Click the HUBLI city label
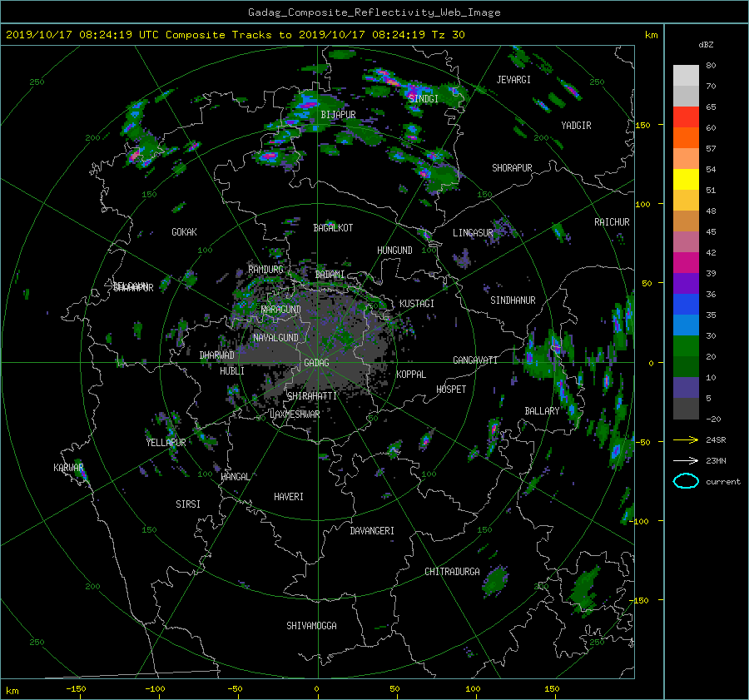 click(x=232, y=371)
